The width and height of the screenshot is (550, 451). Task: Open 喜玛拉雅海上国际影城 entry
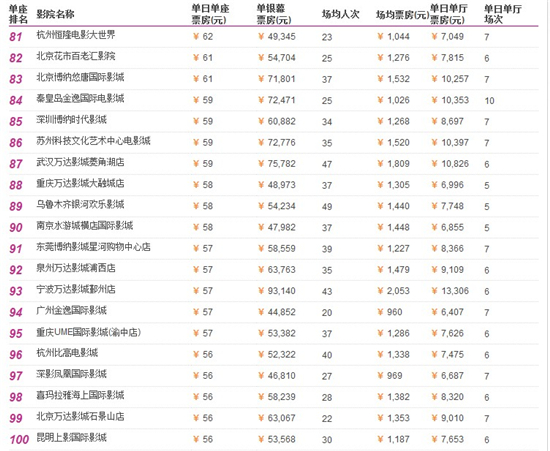80,395
